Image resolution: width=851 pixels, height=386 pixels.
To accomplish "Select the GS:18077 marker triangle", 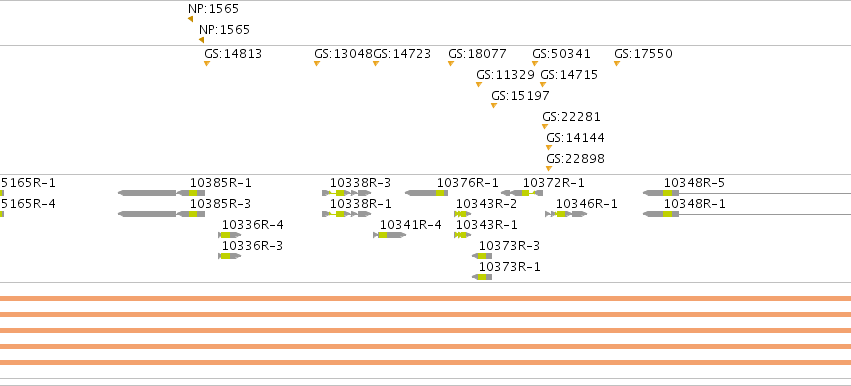I will coord(450,64).
